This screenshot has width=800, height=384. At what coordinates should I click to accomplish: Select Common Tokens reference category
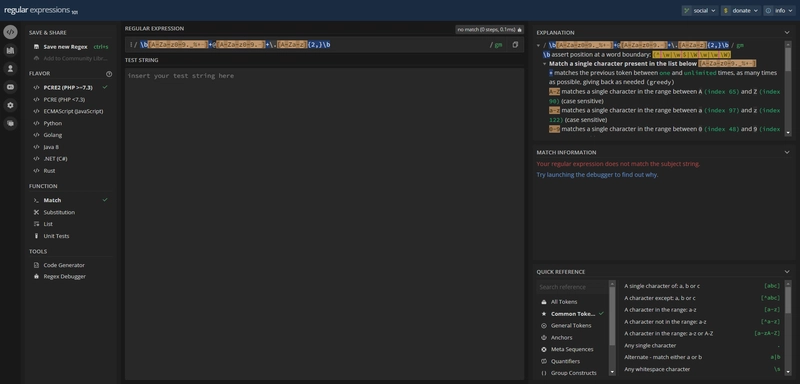click(x=572, y=314)
